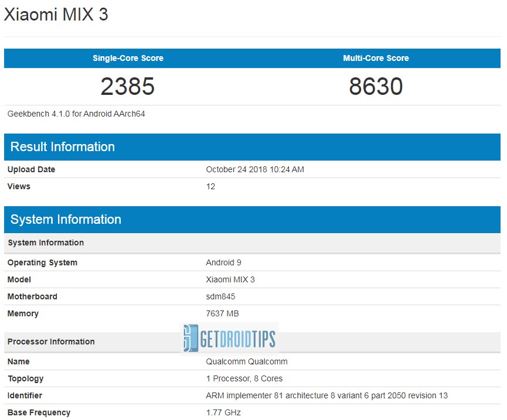Click the single-core score value 2385
The width and height of the screenshot is (507, 420).
tap(128, 86)
